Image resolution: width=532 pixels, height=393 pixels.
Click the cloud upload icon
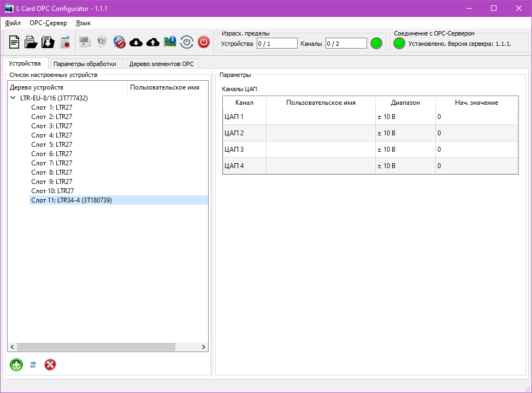coord(153,43)
